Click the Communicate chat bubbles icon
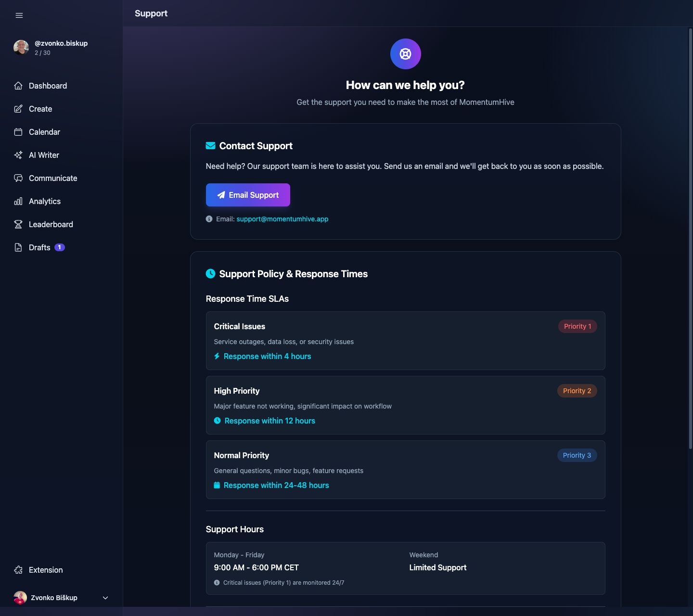The height and width of the screenshot is (616, 693). (18, 178)
